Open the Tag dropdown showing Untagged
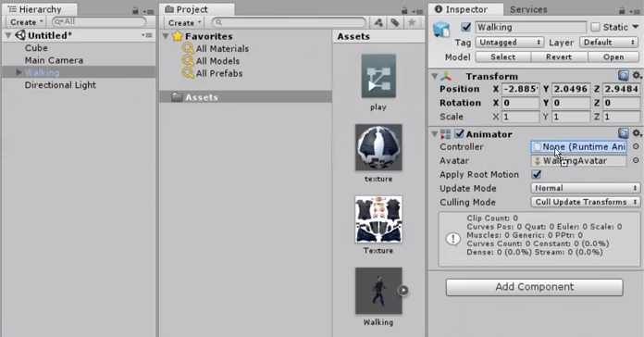This screenshot has width=644, height=337. pos(509,43)
